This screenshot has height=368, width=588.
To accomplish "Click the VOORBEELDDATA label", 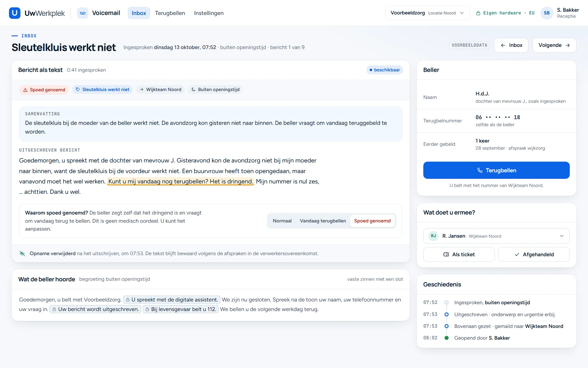I will 469,45.
